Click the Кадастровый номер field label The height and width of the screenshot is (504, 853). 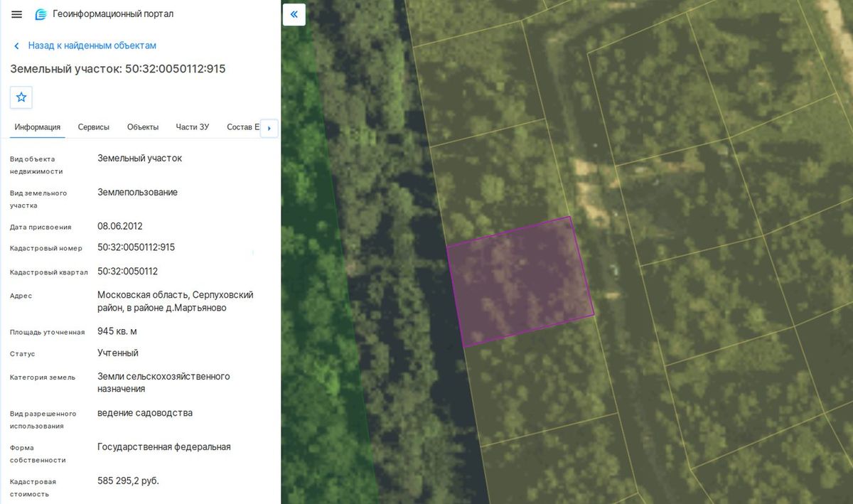[x=46, y=249]
